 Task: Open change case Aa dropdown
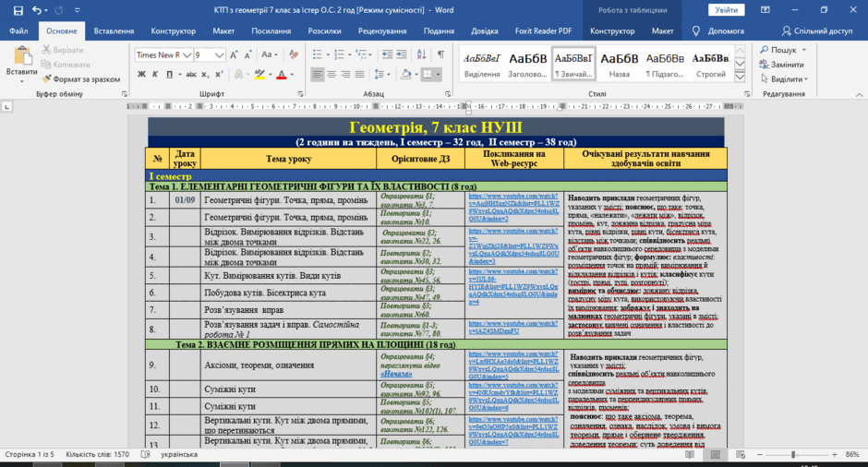coord(269,54)
